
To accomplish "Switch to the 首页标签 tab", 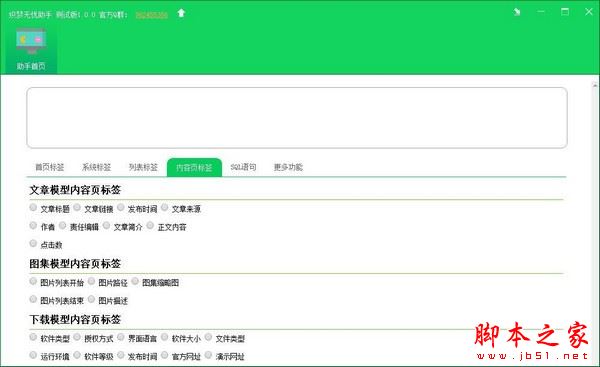I will point(50,167).
